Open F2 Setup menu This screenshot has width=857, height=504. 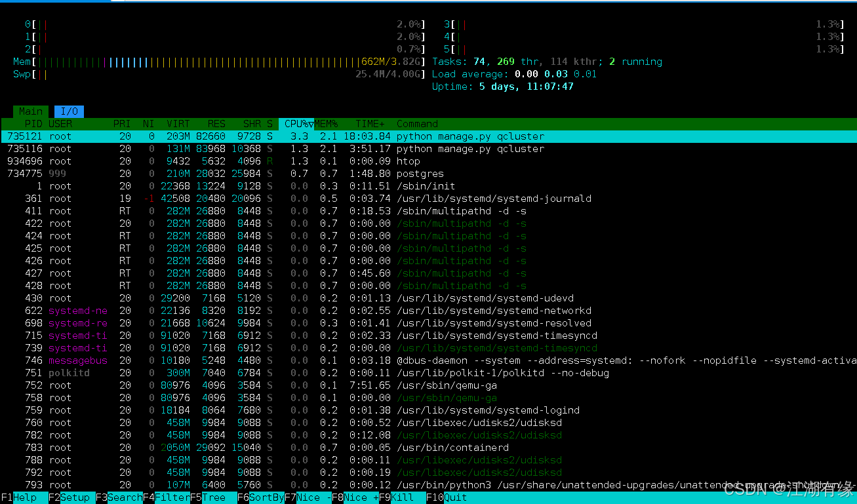[72, 497]
